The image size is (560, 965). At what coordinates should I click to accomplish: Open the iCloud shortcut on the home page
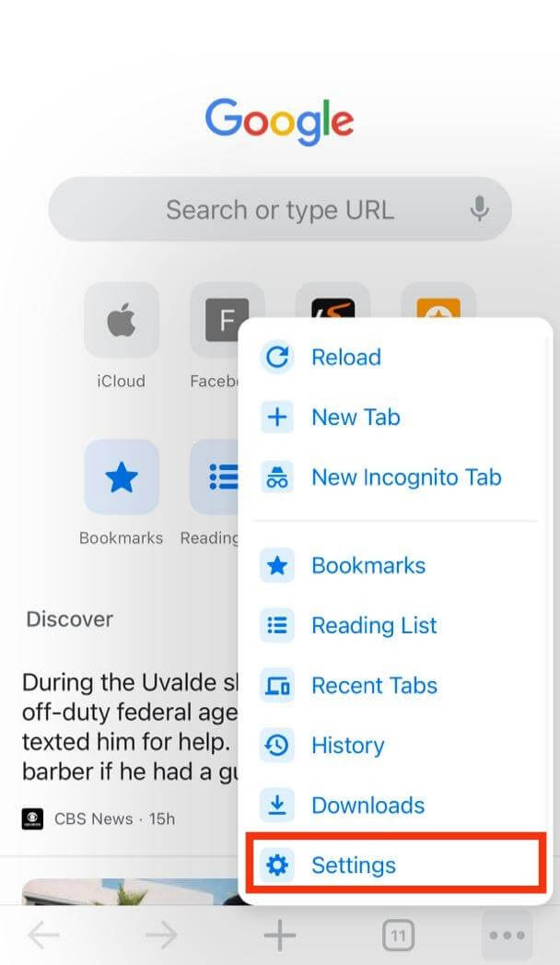coord(120,321)
